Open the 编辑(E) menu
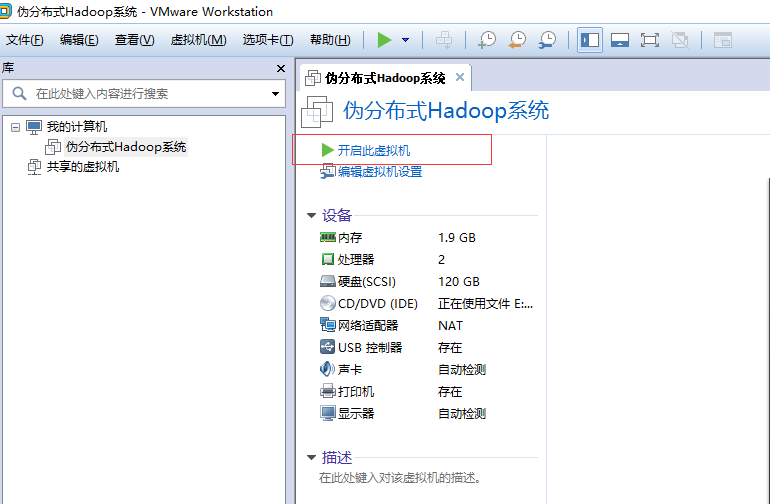This screenshot has width=770, height=504. point(79,40)
